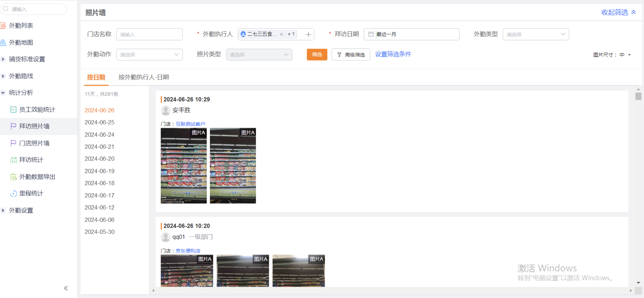Click 安丰胜 user avatar
644x298 pixels.
pos(166,110)
